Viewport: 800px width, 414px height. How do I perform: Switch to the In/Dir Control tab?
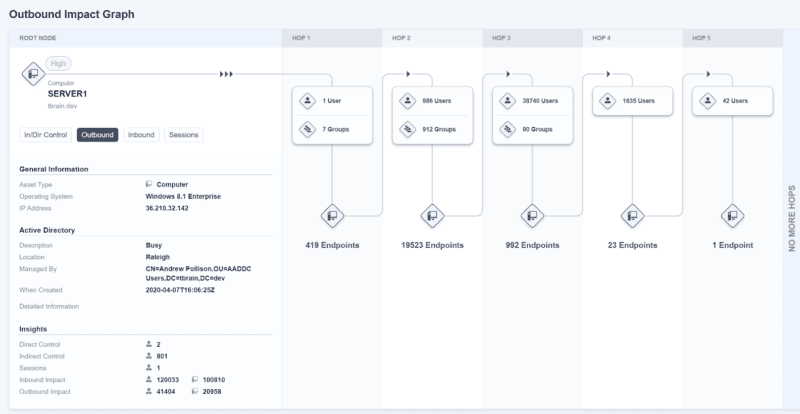[45, 135]
